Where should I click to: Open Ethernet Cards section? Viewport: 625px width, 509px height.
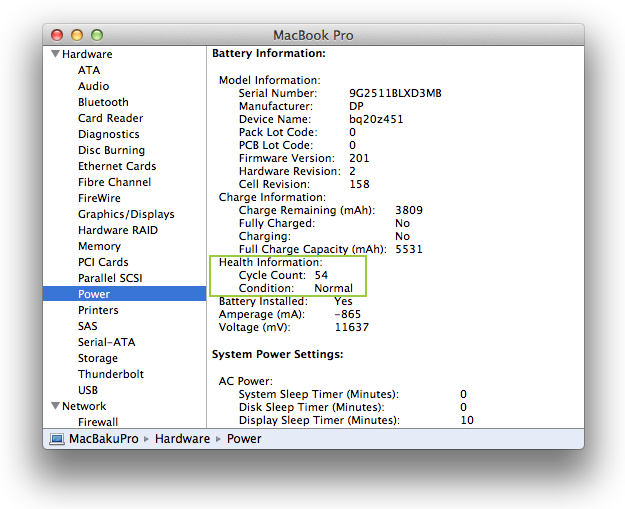[x=117, y=166]
